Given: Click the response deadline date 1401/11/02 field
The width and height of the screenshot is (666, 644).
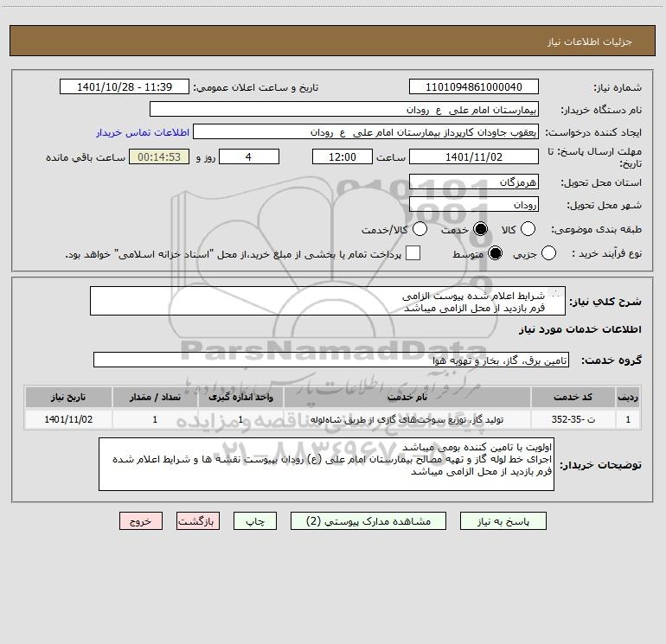Looking at the screenshot, I should [474, 156].
